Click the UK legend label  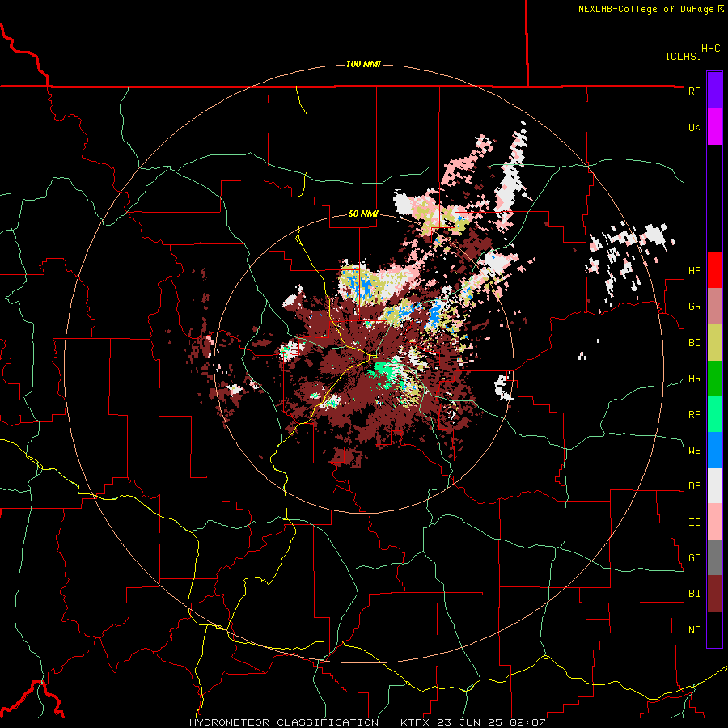694,127
